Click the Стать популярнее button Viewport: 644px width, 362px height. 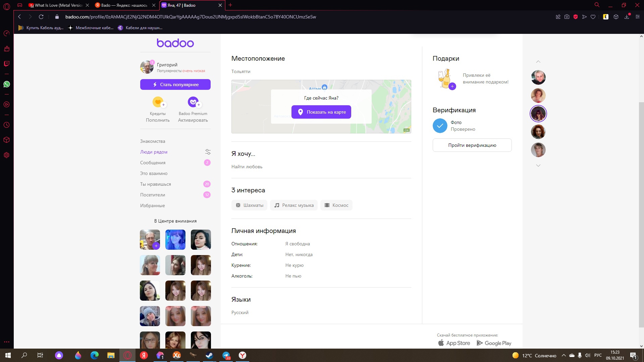[x=175, y=84]
